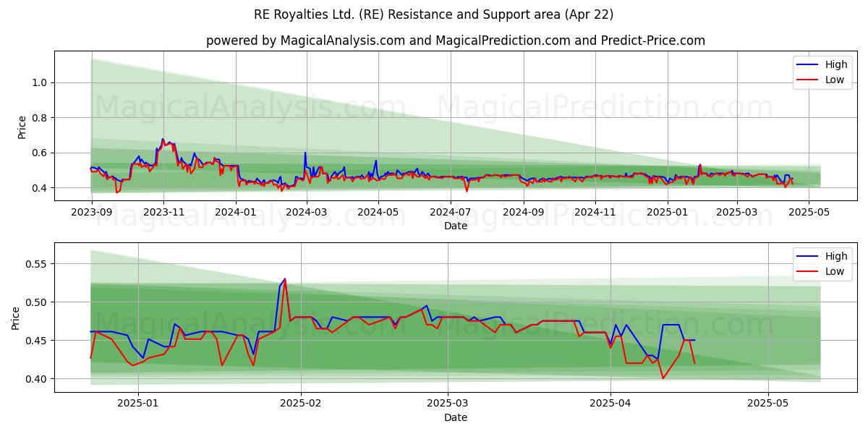This screenshot has height=434, width=868.
Task: Click the '2023-11' tick label
Action: pos(163,212)
